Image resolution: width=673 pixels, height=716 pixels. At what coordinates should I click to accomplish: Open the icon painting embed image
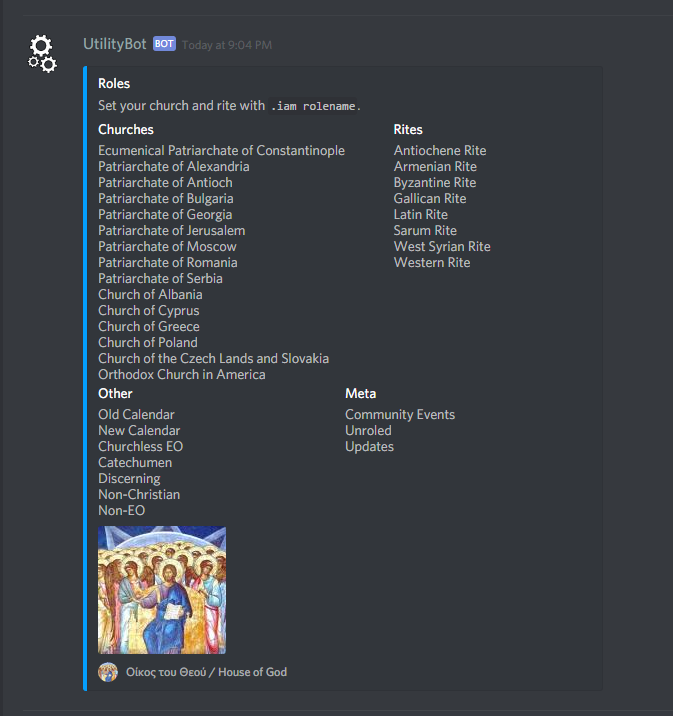point(162,590)
